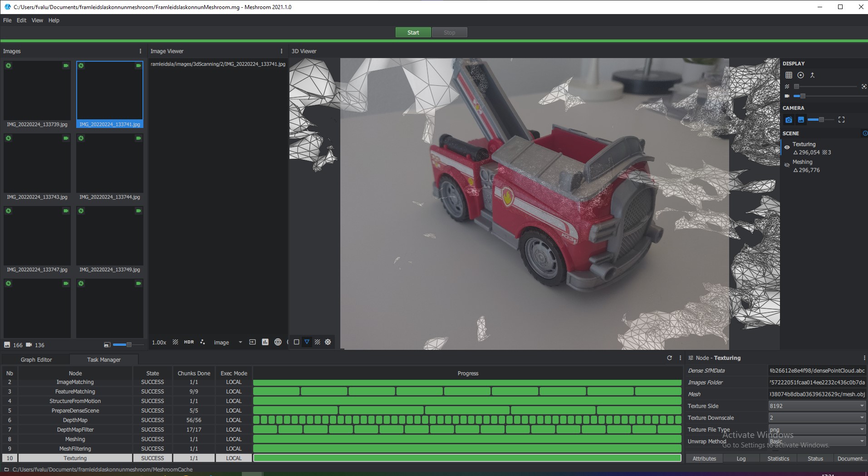The width and height of the screenshot is (868, 476).
Task: Toggle the gizmo circle display icon
Action: coord(800,75)
